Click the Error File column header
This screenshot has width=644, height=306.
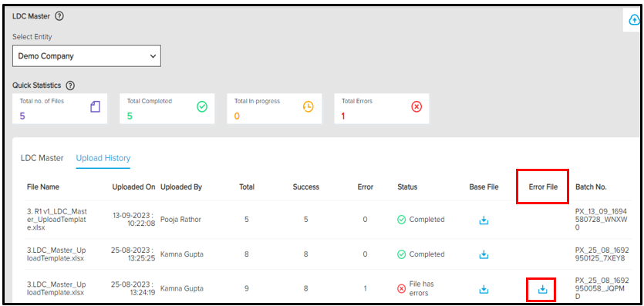[x=543, y=187]
